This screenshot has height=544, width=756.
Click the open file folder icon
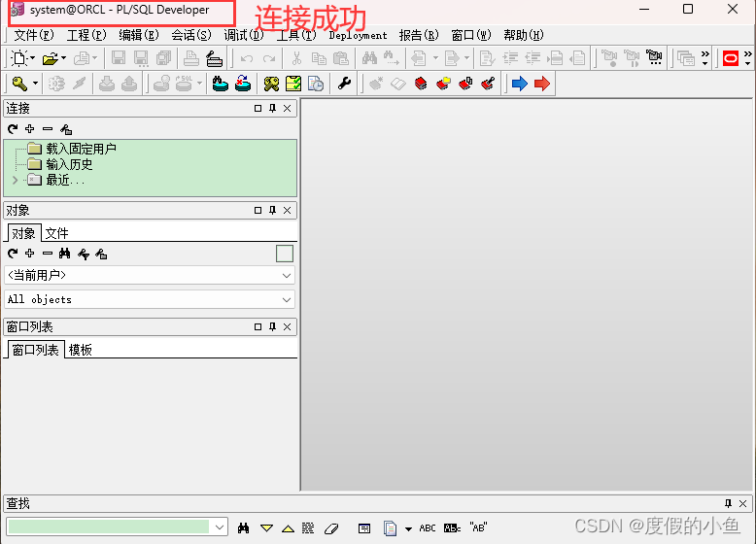[50, 59]
